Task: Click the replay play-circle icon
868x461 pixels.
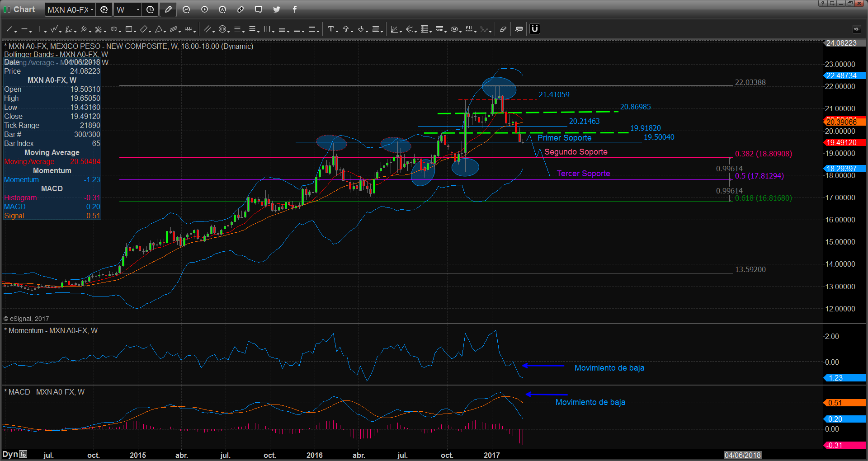Action: click(x=204, y=9)
